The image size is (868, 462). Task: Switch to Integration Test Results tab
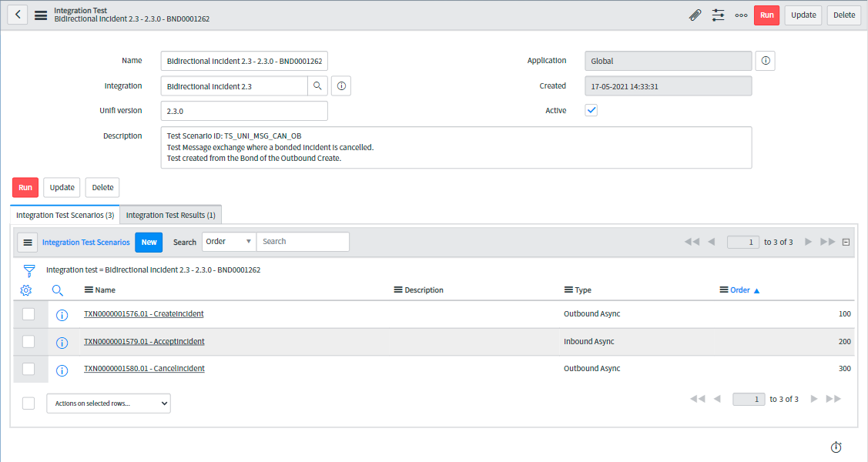170,215
